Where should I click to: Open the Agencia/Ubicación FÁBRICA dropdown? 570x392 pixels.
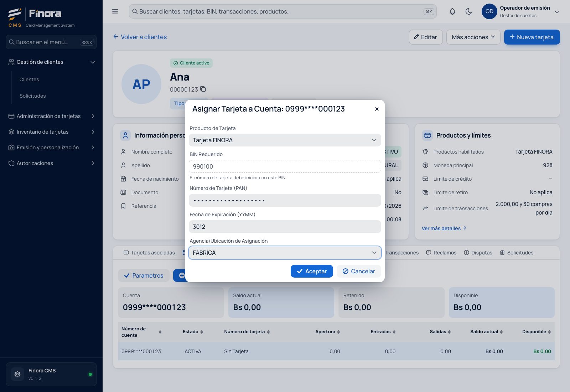click(x=285, y=253)
